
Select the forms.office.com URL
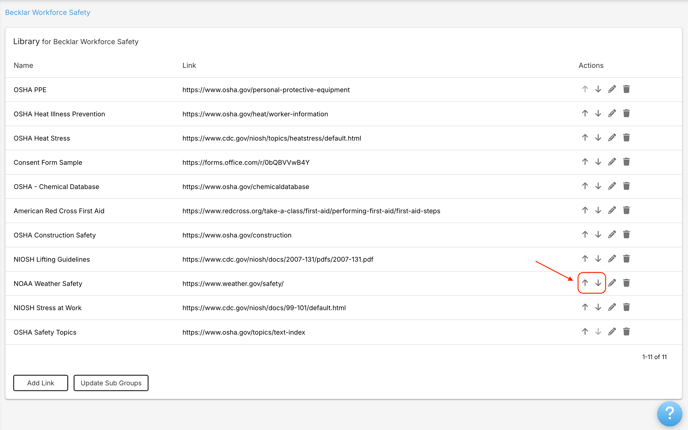tap(246, 162)
